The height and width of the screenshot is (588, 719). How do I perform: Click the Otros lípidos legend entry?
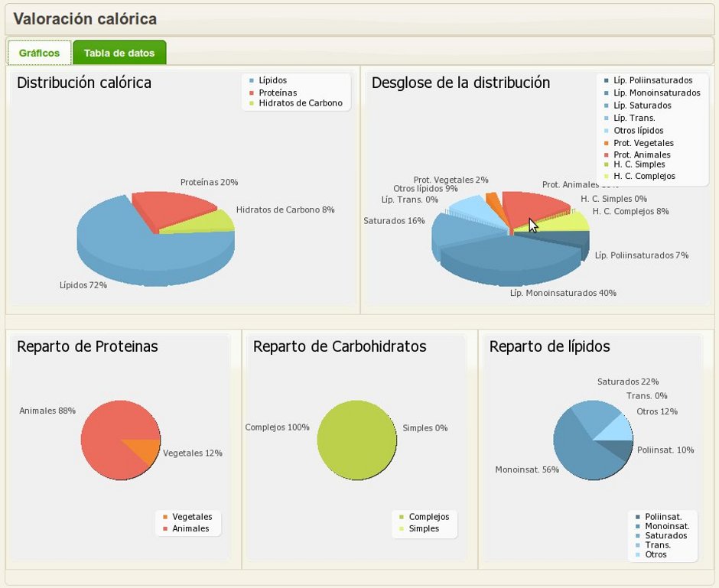point(633,131)
